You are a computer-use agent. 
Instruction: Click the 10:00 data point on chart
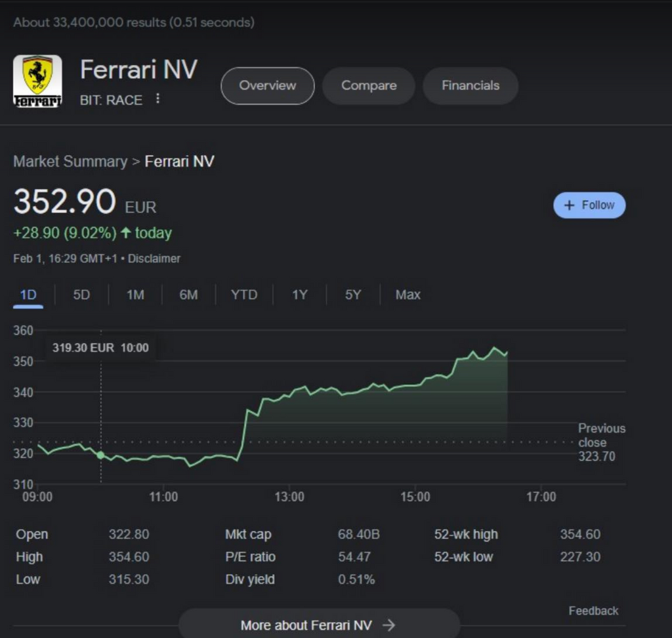(100, 456)
